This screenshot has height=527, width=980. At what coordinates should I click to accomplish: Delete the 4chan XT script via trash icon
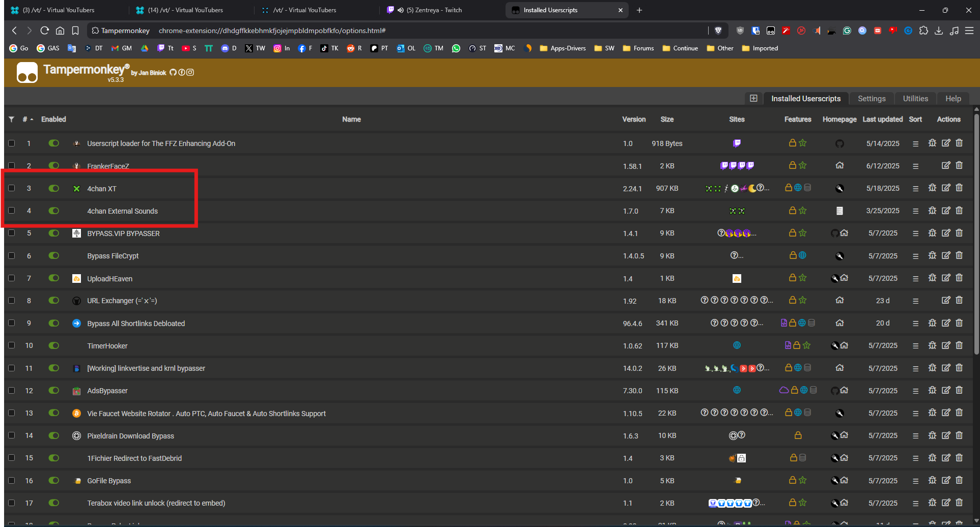959,188
